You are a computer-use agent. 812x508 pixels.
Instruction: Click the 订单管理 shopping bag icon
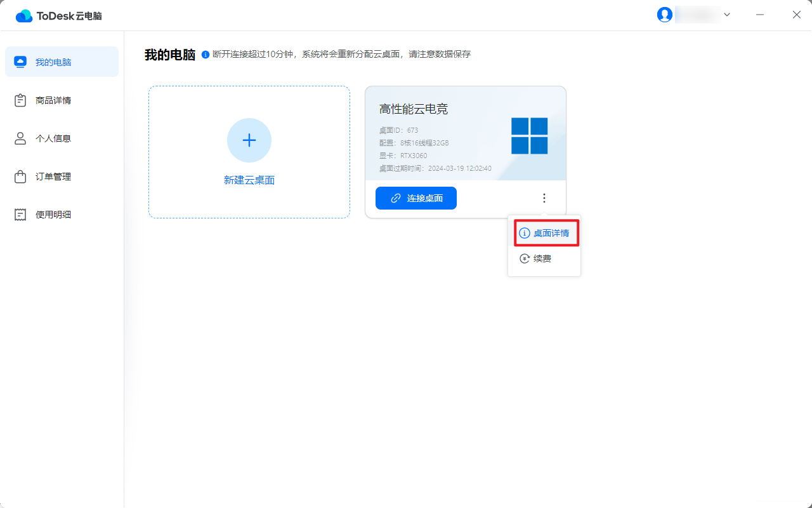click(x=20, y=177)
